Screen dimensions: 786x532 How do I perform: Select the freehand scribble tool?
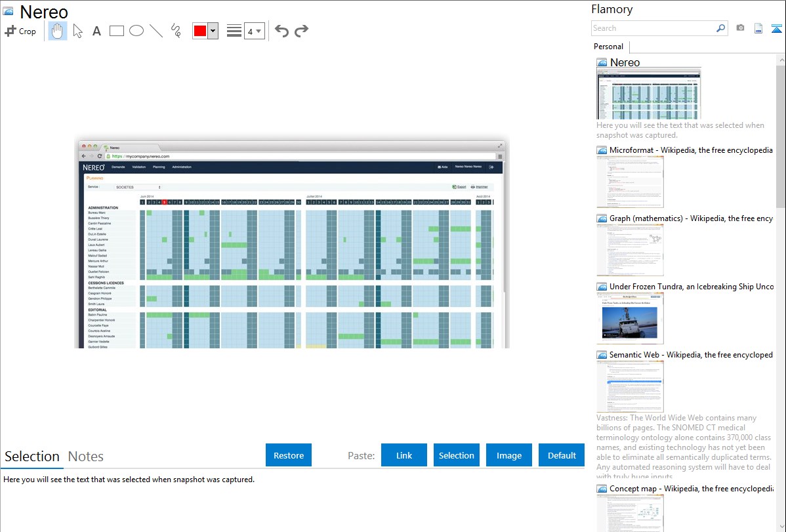pos(176,31)
